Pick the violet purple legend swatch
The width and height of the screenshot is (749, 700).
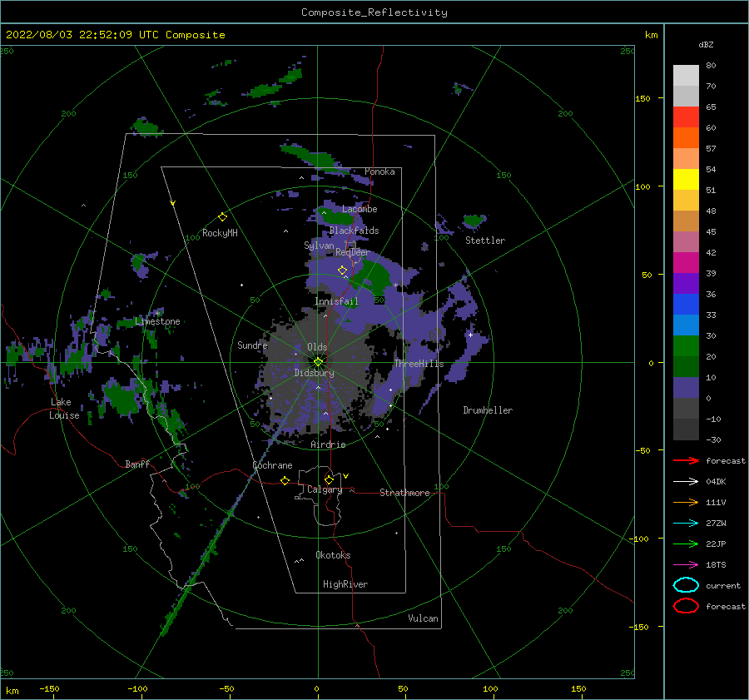[x=686, y=283]
